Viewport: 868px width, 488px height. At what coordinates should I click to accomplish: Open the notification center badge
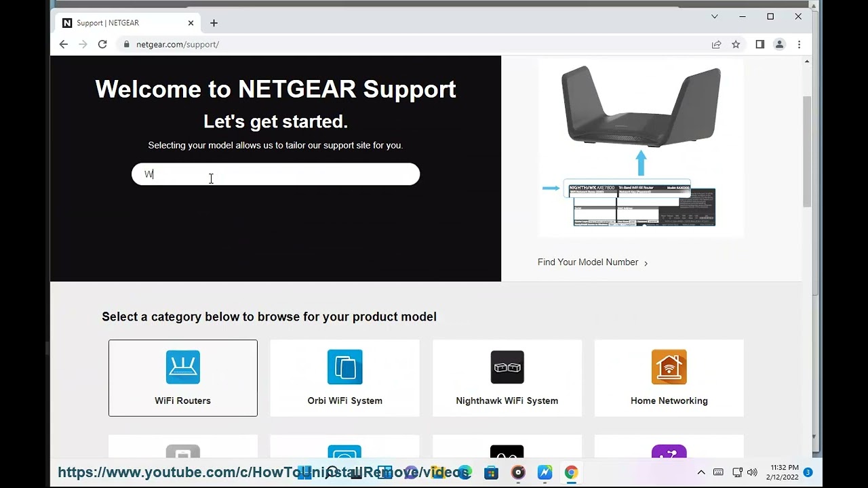pyautogui.click(x=808, y=472)
